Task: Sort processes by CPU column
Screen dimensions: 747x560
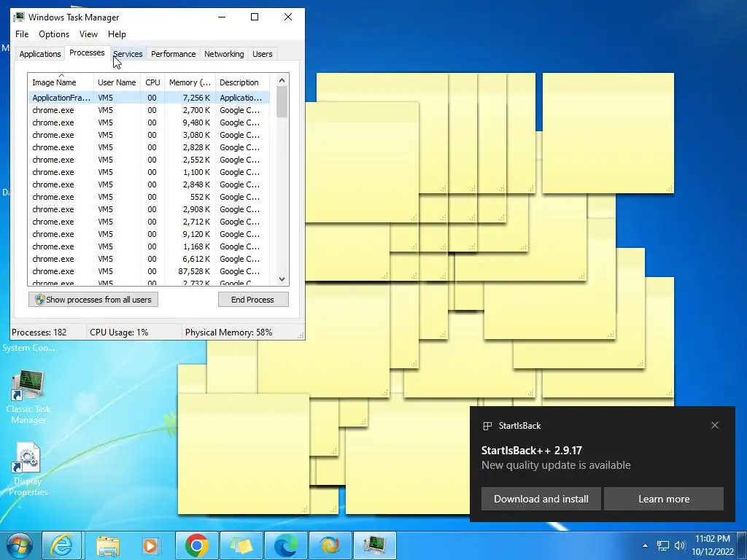Action: pyautogui.click(x=152, y=82)
